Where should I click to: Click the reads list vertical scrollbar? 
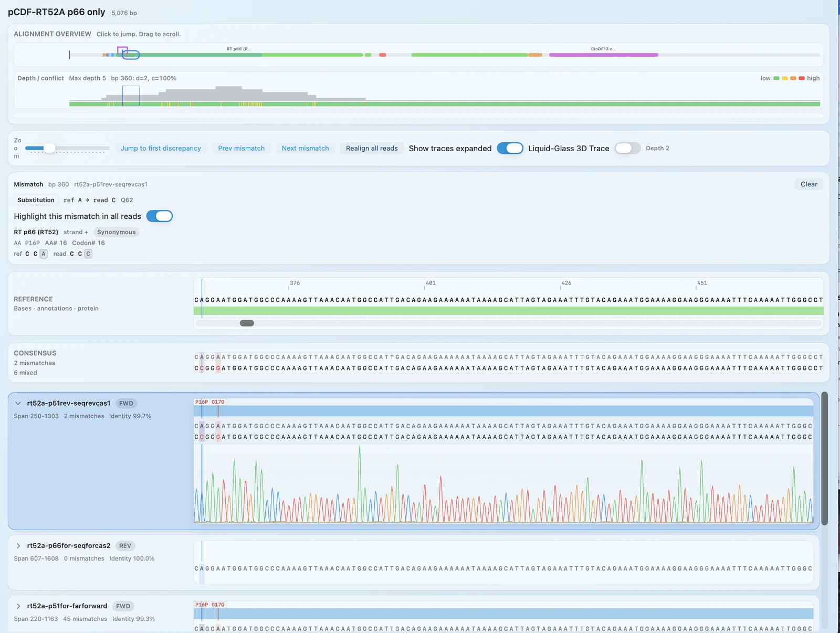825,458
